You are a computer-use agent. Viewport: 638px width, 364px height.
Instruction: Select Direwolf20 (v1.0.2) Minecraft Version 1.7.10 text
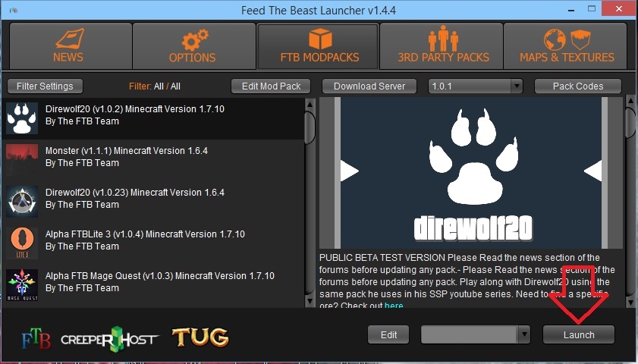click(135, 109)
